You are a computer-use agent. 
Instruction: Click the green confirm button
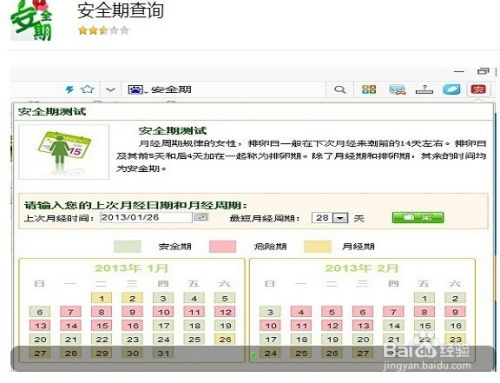(418, 218)
